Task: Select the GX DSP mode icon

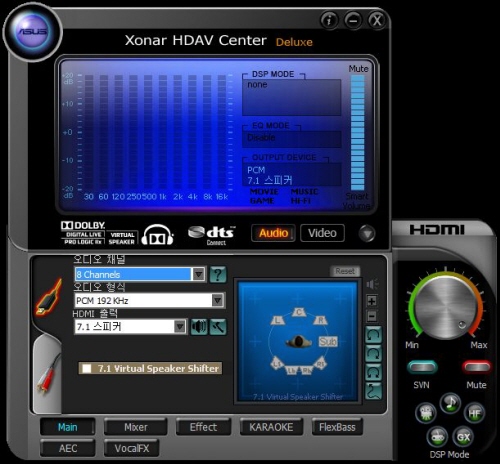Action: pyautogui.click(x=463, y=437)
